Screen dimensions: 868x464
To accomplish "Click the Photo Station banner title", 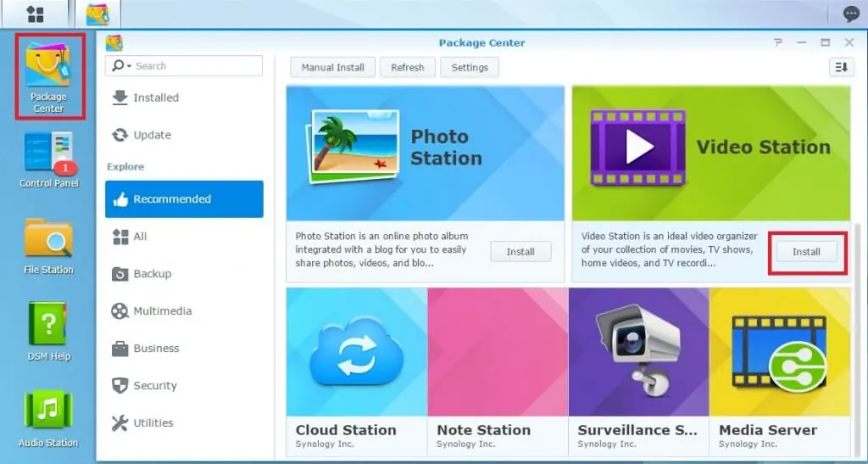I will pyautogui.click(x=446, y=148).
